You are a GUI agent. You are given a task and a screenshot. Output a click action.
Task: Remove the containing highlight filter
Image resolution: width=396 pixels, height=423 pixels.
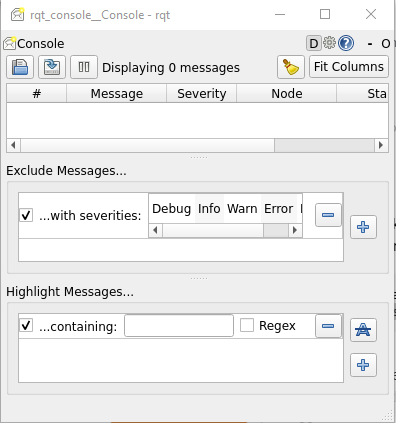coord(328,326)
